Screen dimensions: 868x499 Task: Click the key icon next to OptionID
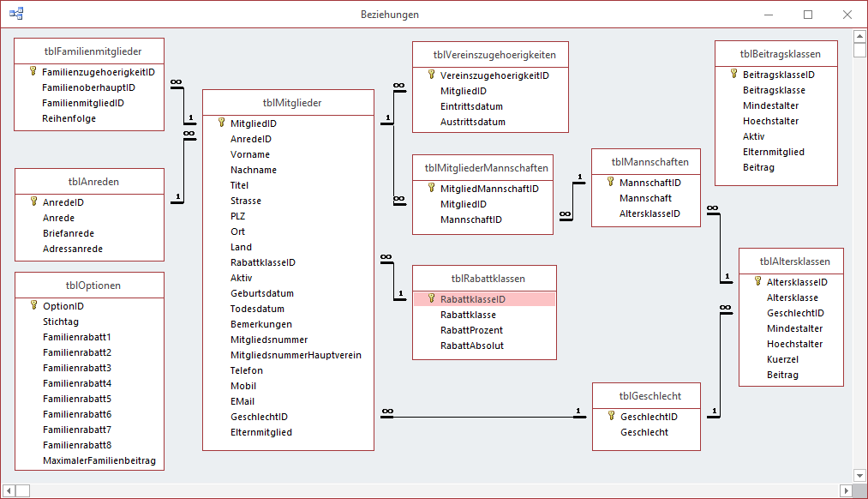(x=33, y=305)
